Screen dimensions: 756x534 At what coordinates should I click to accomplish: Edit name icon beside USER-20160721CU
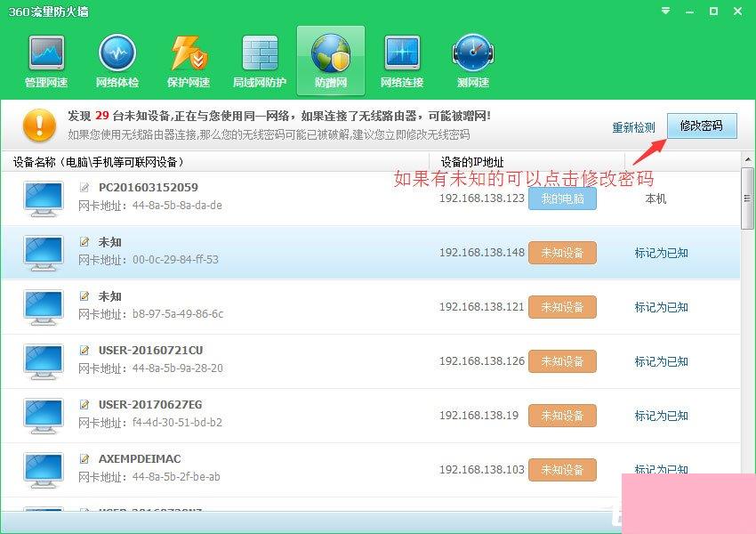84,350
